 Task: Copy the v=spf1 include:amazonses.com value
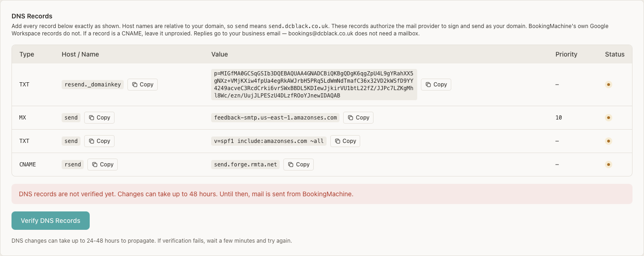(x=345, y=141)
